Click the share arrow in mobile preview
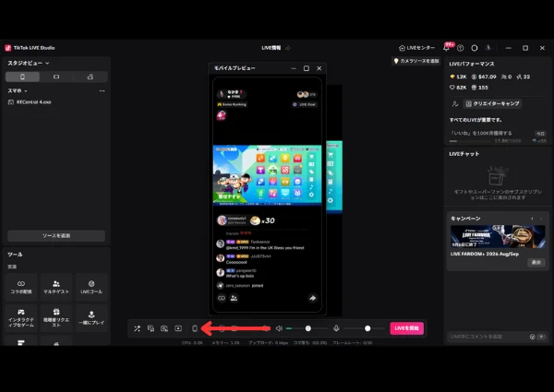 pos(313,298)
